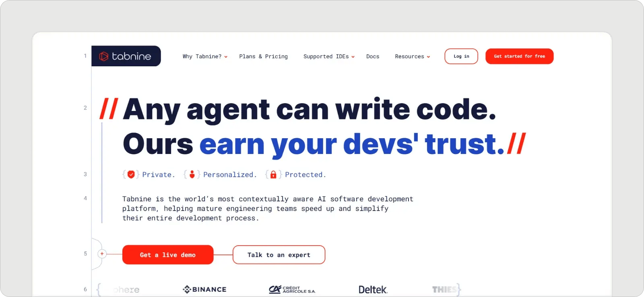Click the THIES logo

click(444, 289)
